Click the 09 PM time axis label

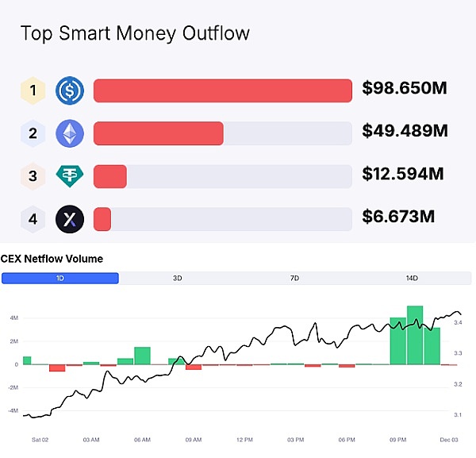(398, 439)
